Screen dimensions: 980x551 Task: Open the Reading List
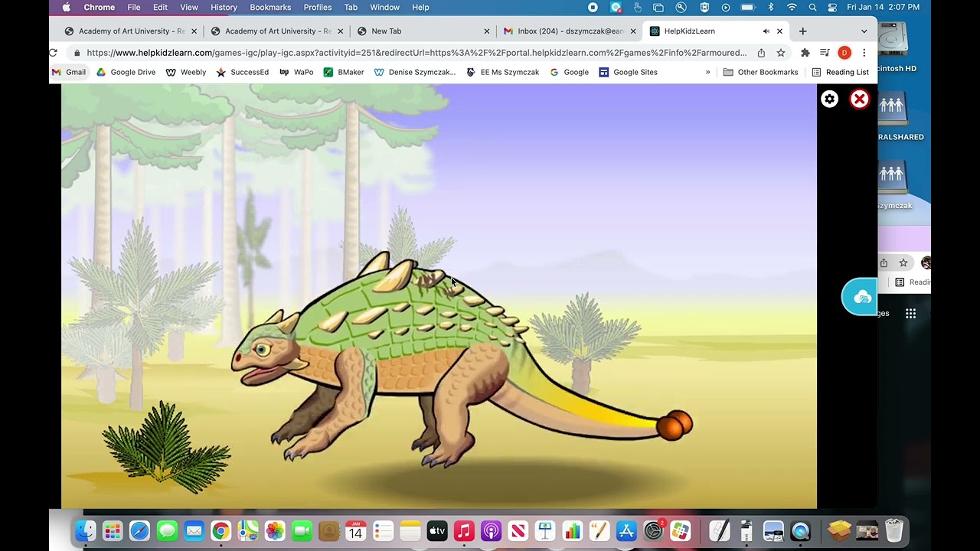840,72
